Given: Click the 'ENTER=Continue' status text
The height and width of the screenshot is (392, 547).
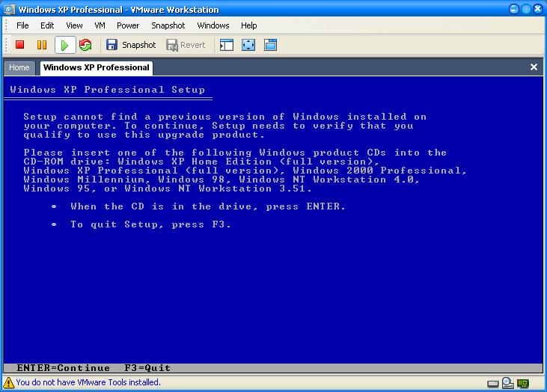Looking at the screenshot, I should [63, 368].
